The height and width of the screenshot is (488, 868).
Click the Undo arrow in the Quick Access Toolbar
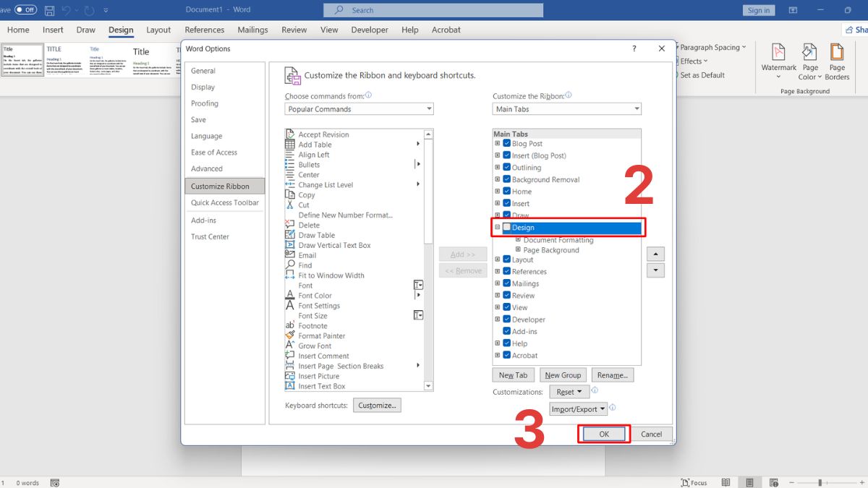tap(67, 10)
